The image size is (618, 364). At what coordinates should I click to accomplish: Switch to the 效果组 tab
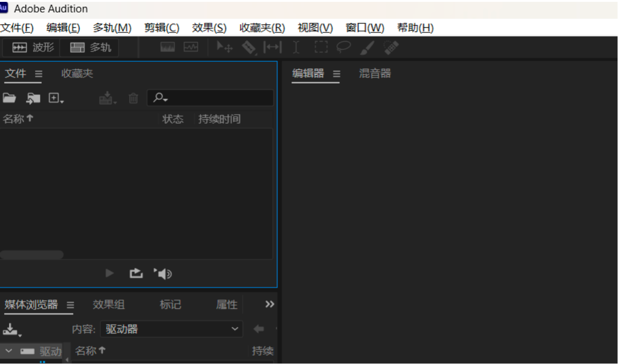point(109,305)
